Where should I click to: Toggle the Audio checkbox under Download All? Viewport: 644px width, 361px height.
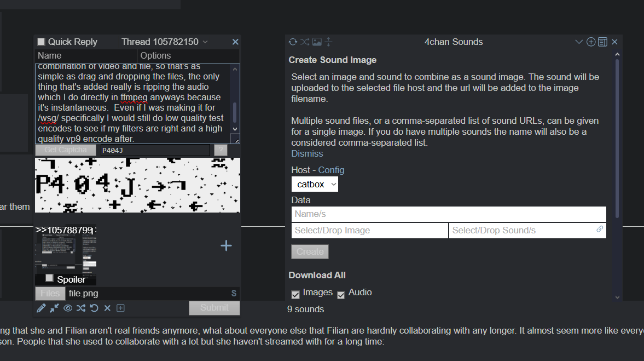[341, 295]
